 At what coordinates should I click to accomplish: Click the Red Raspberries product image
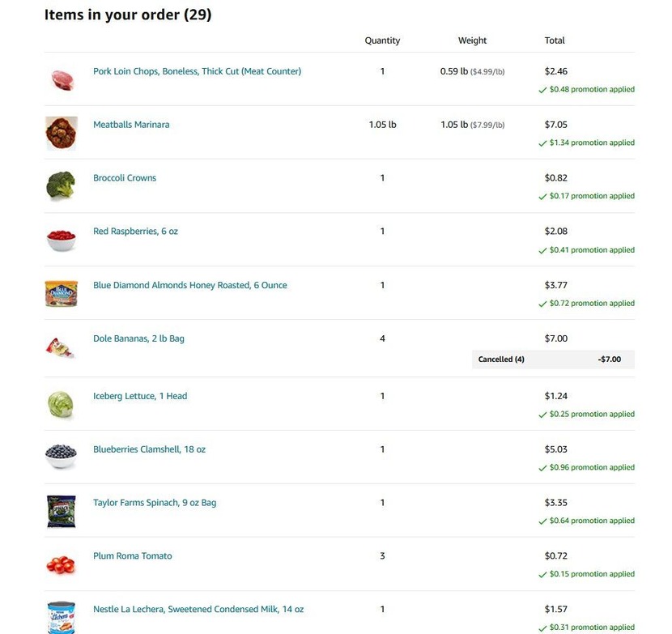61,240
